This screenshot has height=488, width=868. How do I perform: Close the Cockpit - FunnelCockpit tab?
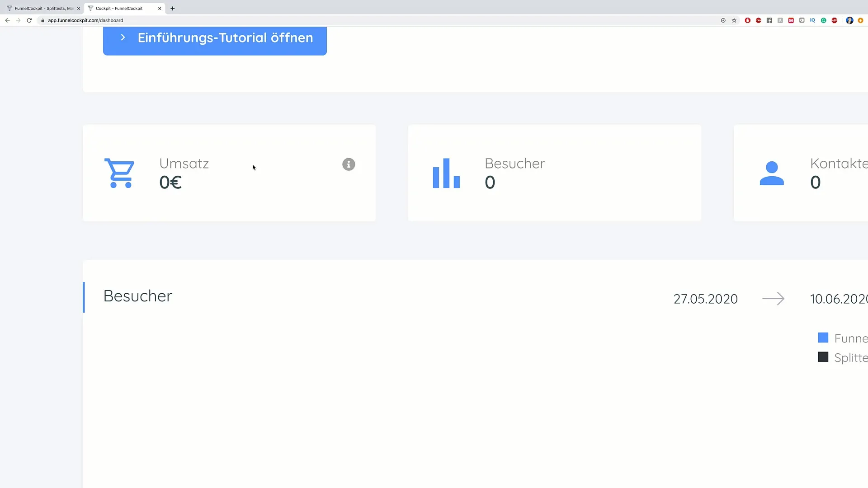[x=160, y=9]
